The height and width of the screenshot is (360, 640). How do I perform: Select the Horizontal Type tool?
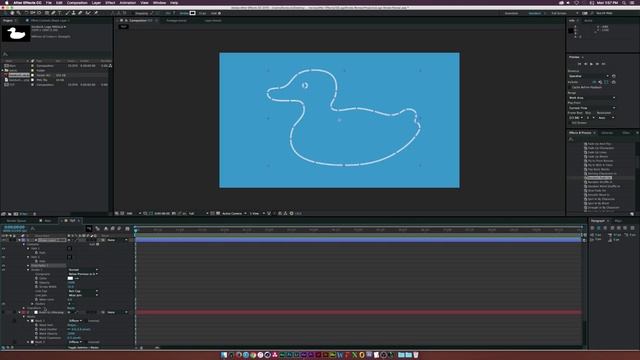[x=60, y=13]
